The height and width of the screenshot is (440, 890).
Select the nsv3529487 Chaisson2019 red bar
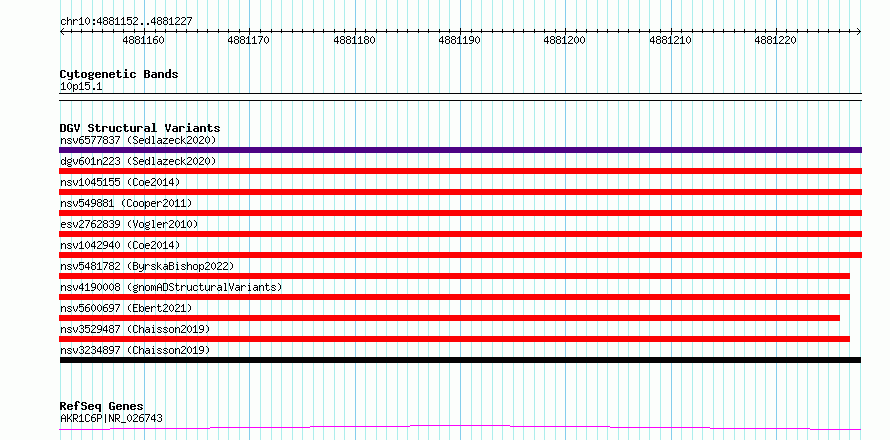tap(455, 339)
